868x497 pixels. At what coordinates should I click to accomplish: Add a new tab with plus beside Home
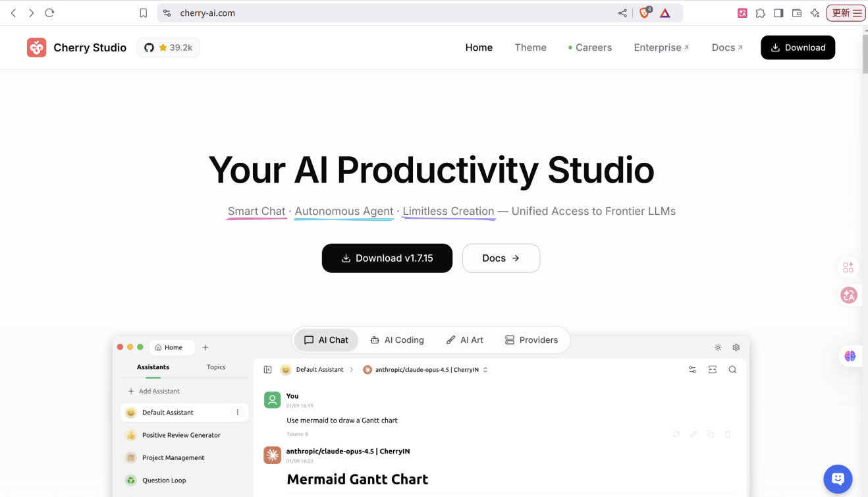pyautogui.click(x=205, y=347)
